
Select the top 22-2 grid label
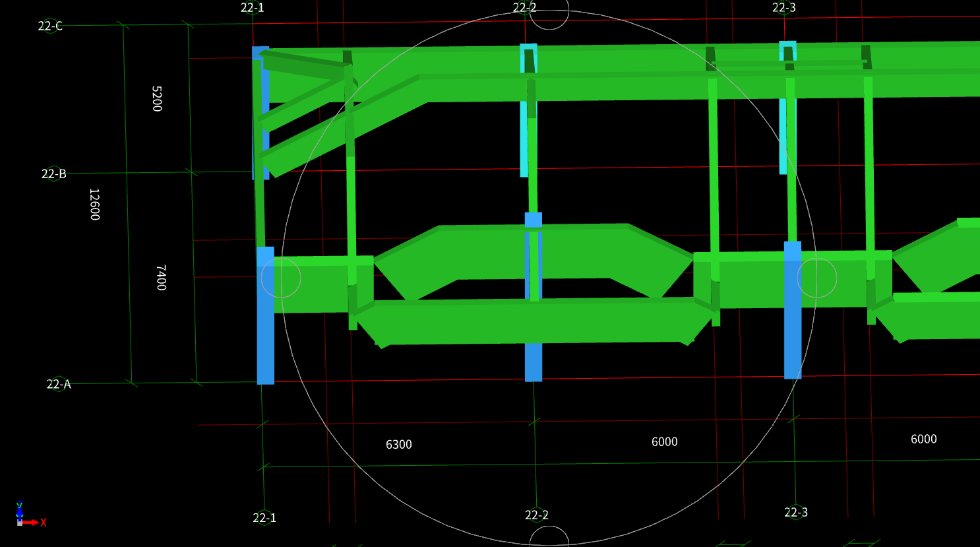coord(524,7)
